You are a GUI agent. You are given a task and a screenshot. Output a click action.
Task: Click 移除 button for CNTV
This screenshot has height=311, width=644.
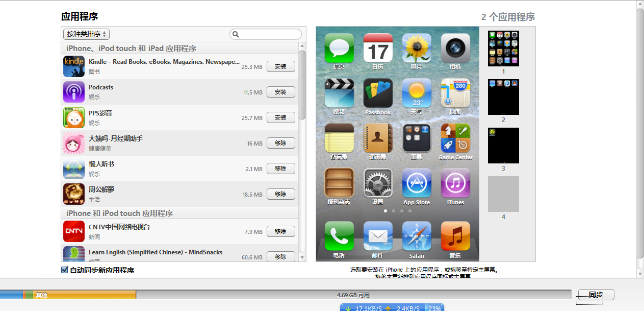[x=280, y=231]
